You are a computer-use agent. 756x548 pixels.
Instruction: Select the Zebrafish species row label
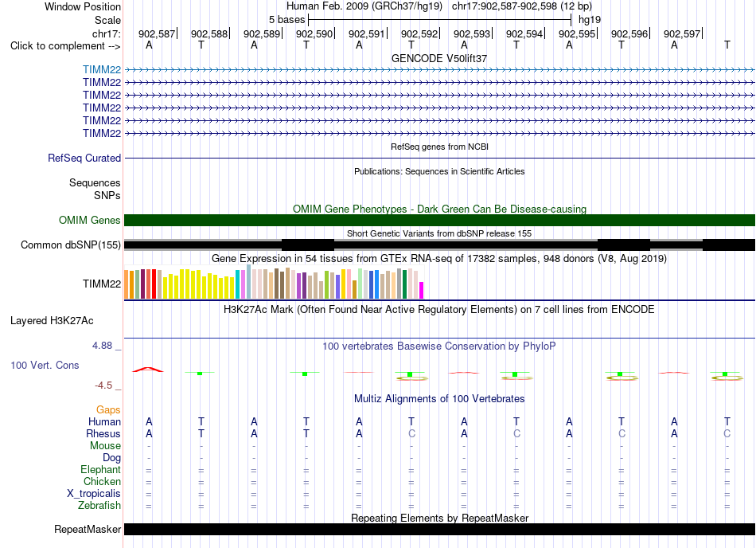(99, 505)
